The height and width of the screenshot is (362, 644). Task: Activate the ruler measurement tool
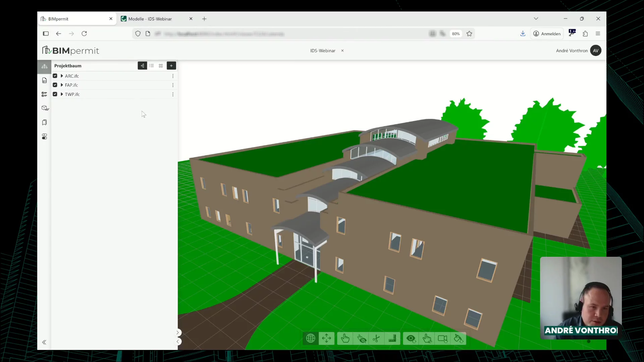click(x=392, y=339)
